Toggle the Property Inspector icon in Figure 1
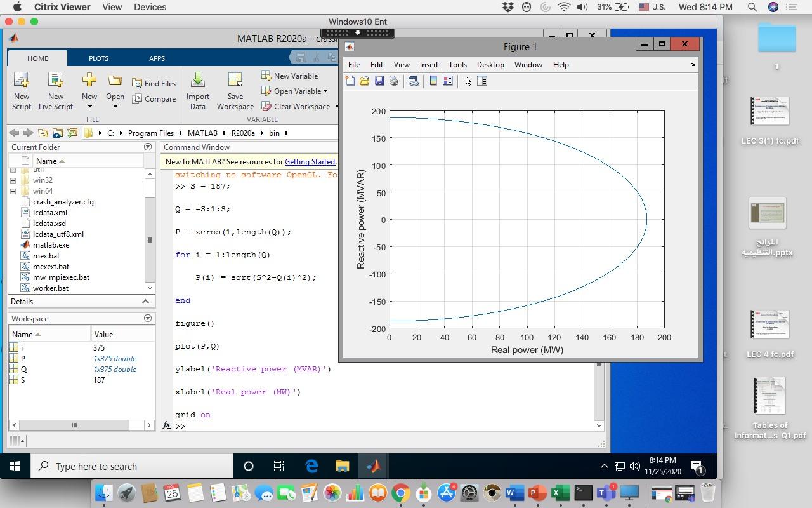This screenshot has width=812, height=508. point(482,81)
